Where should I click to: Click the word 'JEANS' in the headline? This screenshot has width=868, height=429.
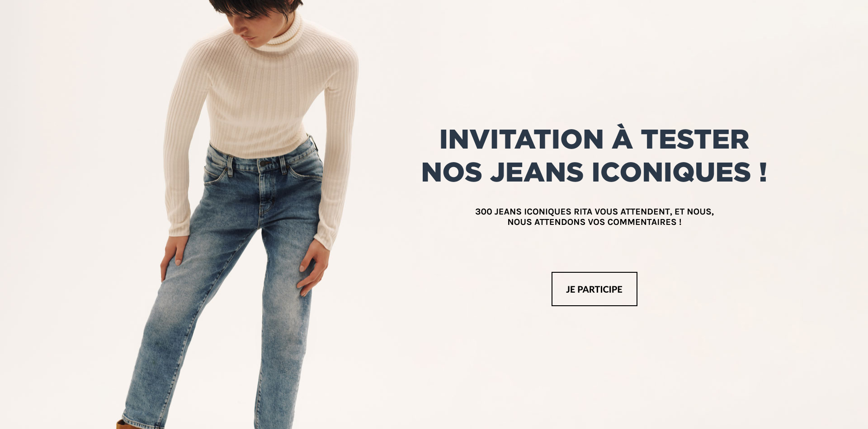537,173
